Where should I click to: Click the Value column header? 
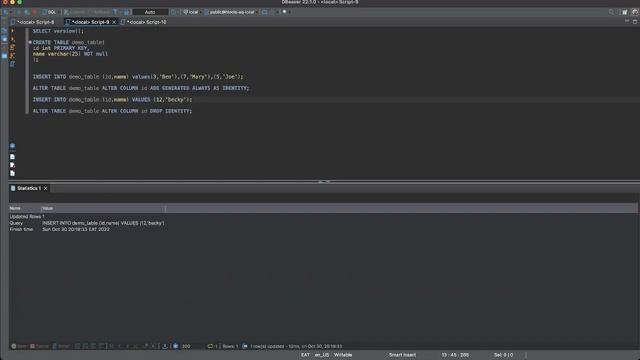(x=103, y=208)
